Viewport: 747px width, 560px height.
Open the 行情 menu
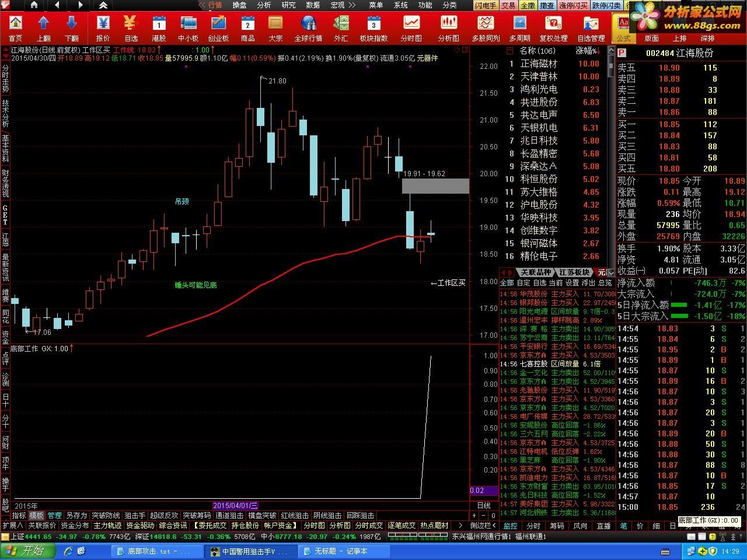[215, 5]
